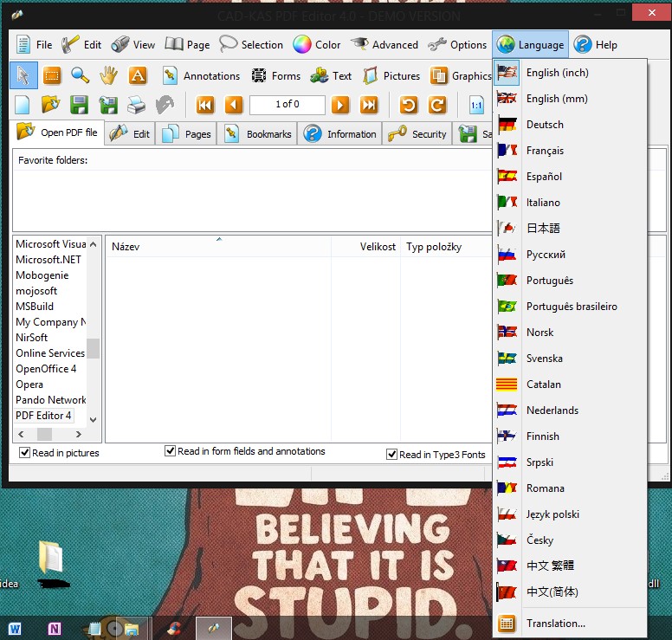Open a file with folder icon
672x640 pixels.
[x=50, y=105]
